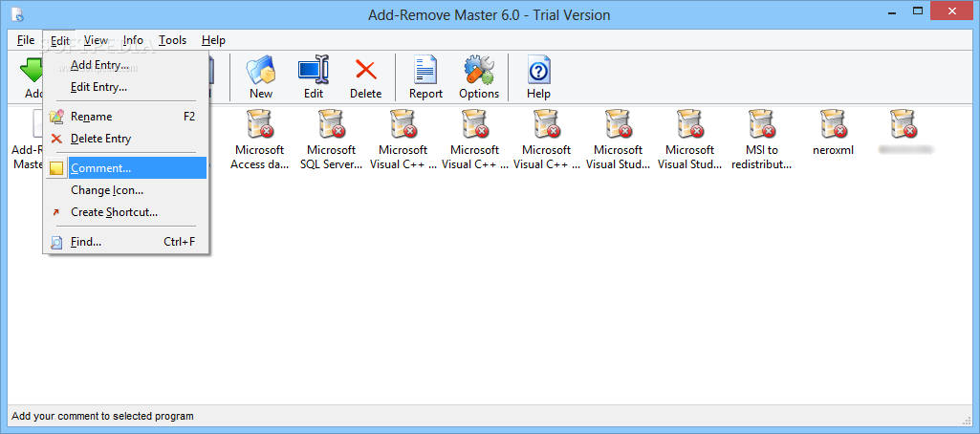
Task: Click the Edit toolbar icon
Action: pyautogui.click(x=314, y=70)
